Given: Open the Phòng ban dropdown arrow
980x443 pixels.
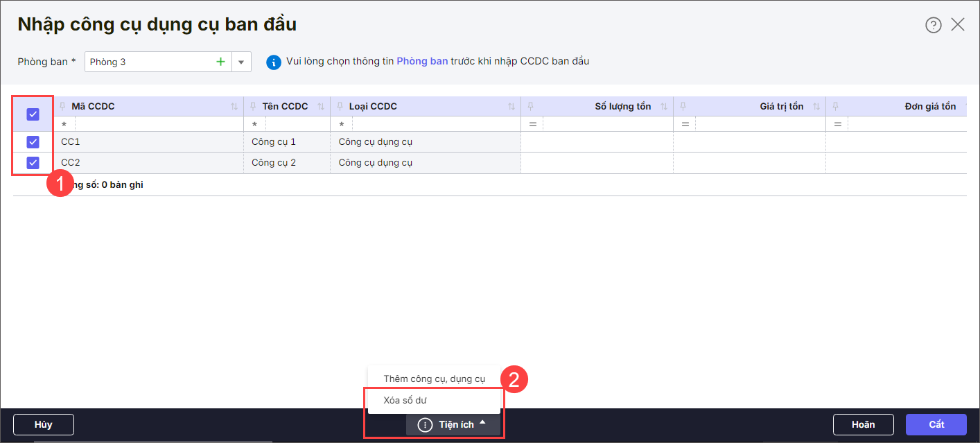Looking at the screenshot, I should pos(241,62).
